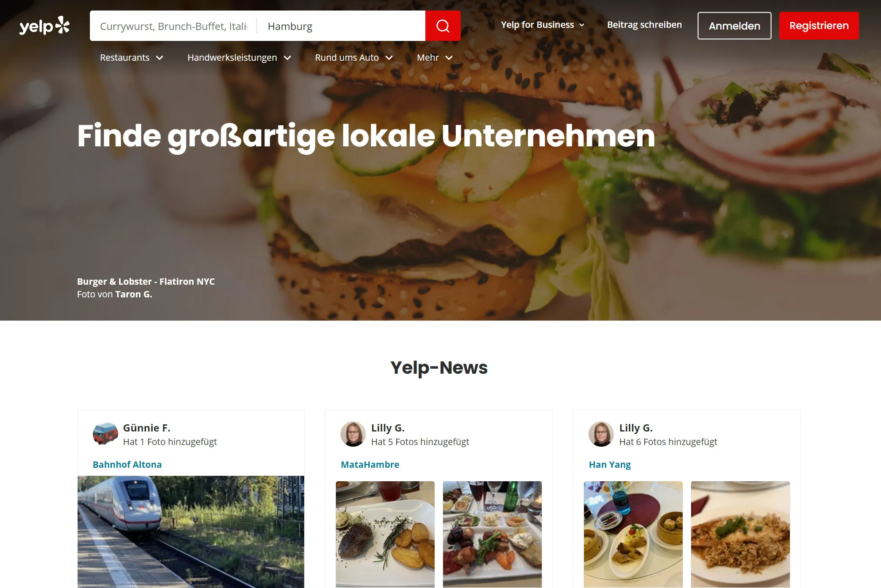
Task: Click the Beitrag schreiben link
Action: point(644,24)
